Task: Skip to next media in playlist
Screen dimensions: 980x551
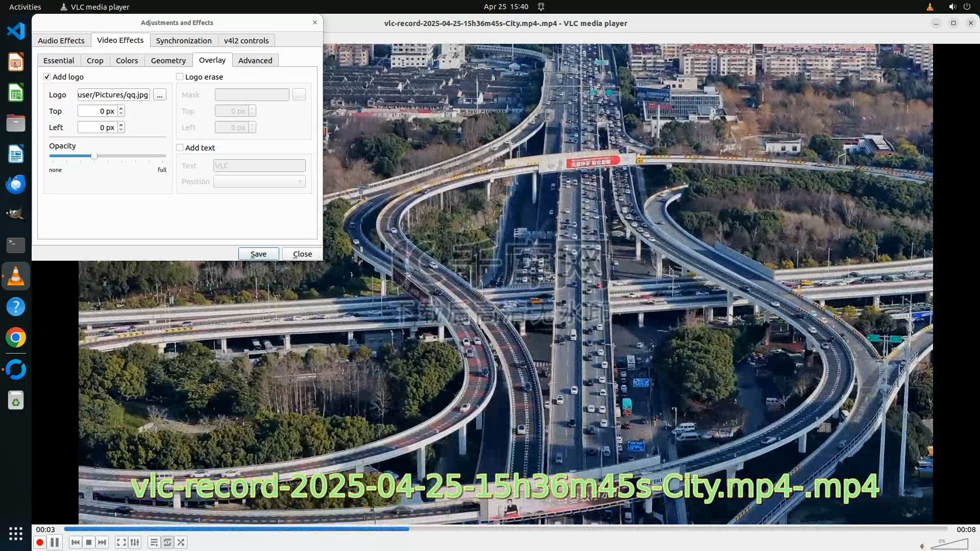Action: pyautogui.click(x=102, y=542)
